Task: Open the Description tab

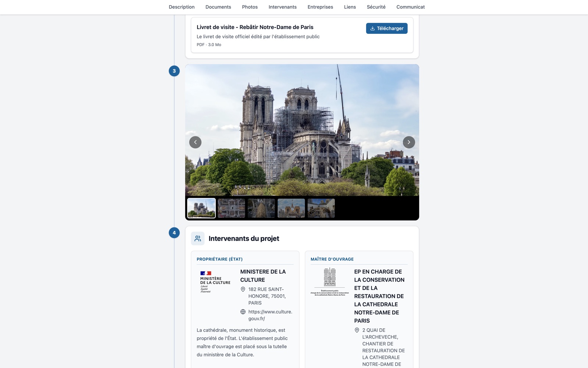Action: pyautogui.click(x=182, y=7)
